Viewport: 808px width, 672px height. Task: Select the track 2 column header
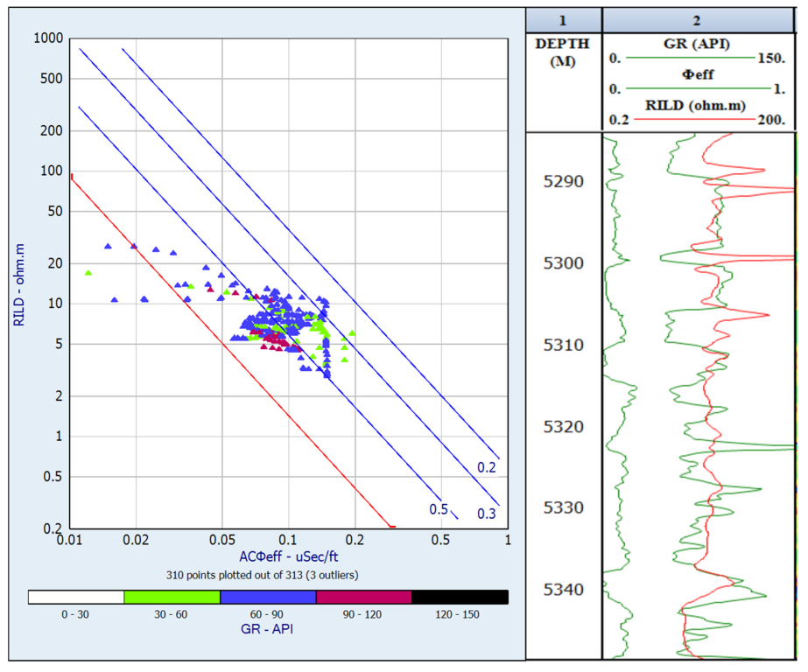(698, 19)
